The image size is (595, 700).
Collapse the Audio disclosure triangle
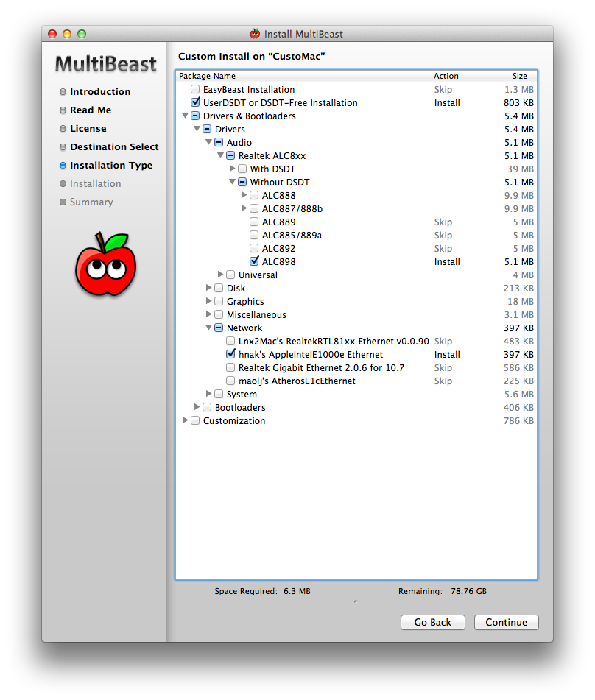tap(208, 142)
